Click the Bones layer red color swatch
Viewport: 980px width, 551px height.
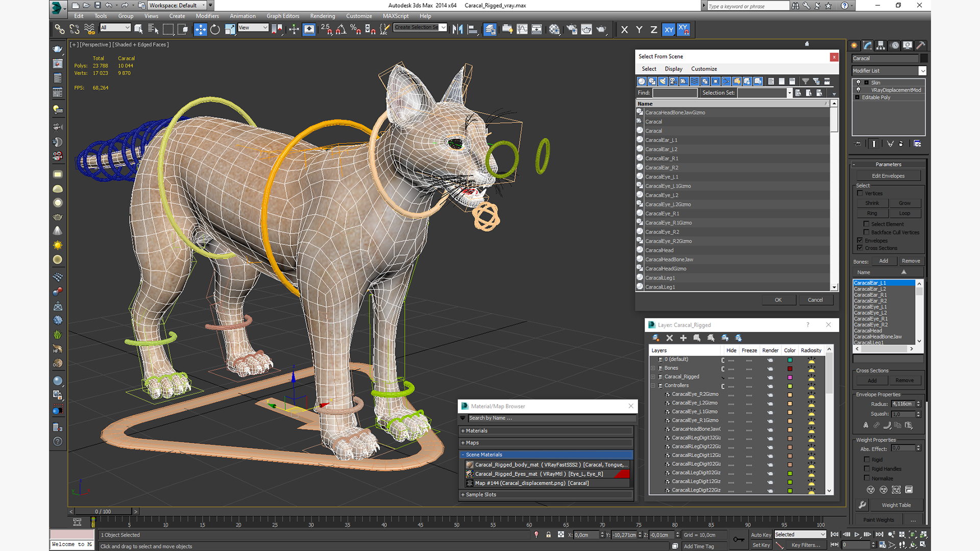pos(790,368)
